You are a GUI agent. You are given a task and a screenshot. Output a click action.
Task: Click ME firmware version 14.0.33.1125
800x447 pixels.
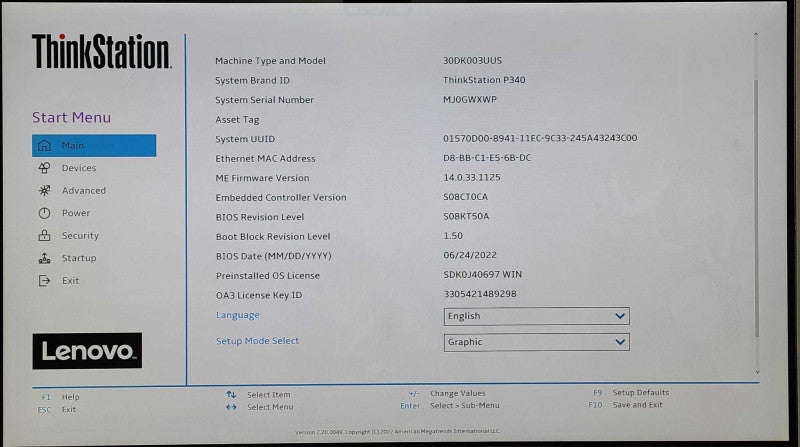click(x=471, y=177)
